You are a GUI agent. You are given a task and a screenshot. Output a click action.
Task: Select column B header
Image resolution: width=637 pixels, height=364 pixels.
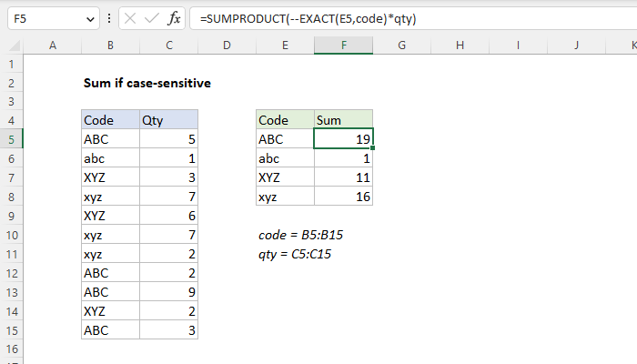[110, 45]
